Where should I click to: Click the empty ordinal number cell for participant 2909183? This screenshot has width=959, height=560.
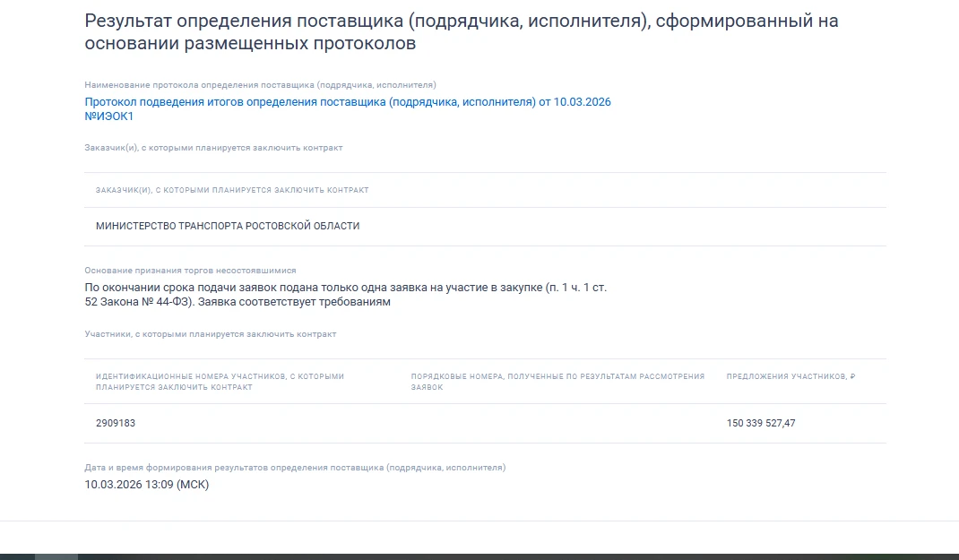557,423
